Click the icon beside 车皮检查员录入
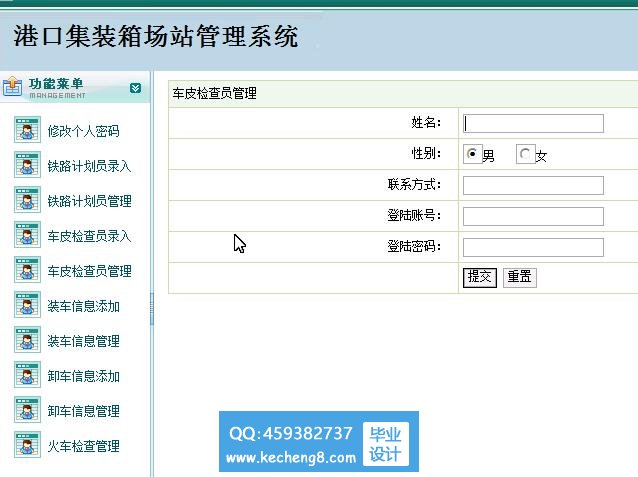638x477 pixels. point(27,235)
